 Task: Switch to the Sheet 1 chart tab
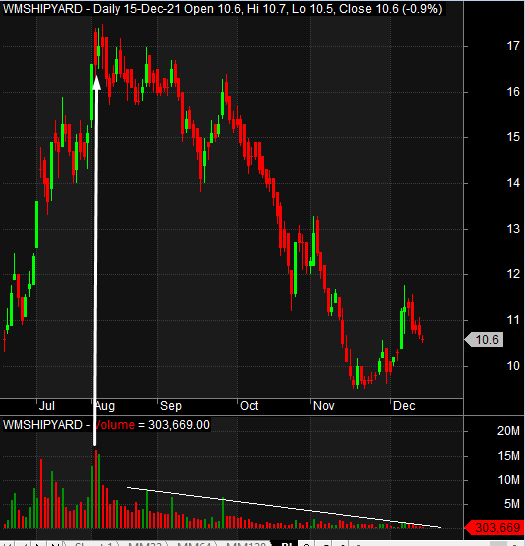coord(93,544)
